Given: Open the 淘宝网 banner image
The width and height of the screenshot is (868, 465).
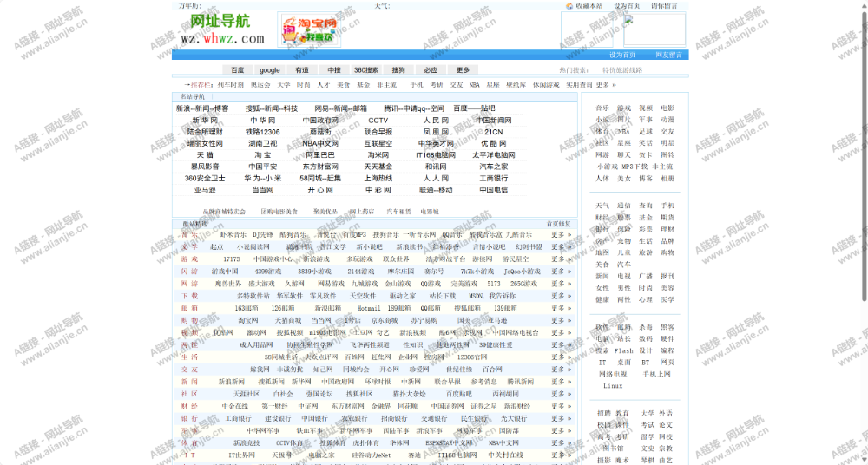Looking at the screenshot, I should point(310,29).
